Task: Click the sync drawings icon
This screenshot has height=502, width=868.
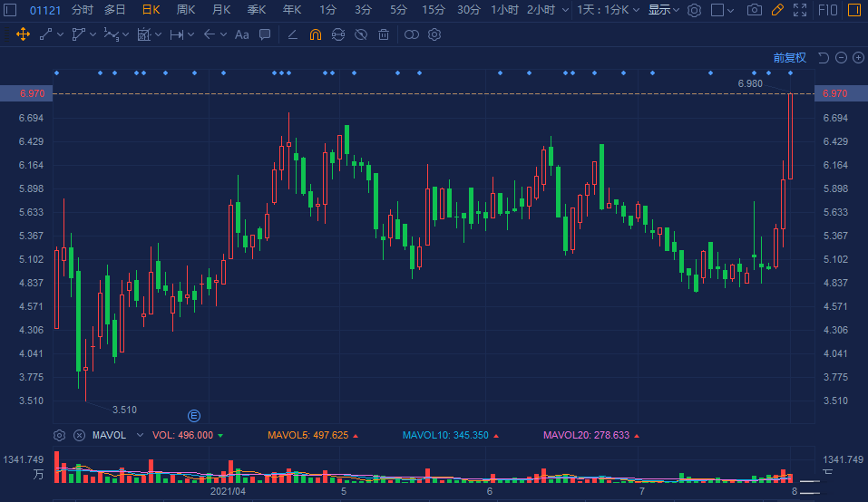Action: 338,34
